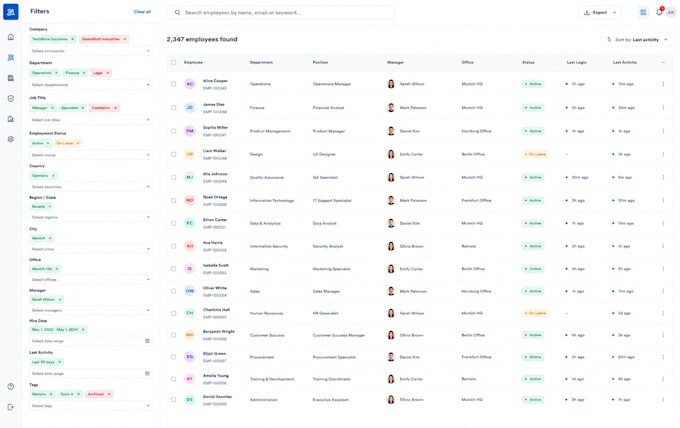The height and width of the screenshot is (428, 680).
Task: Open Last Activity calendar picker icon
Action: click(147, 373)
